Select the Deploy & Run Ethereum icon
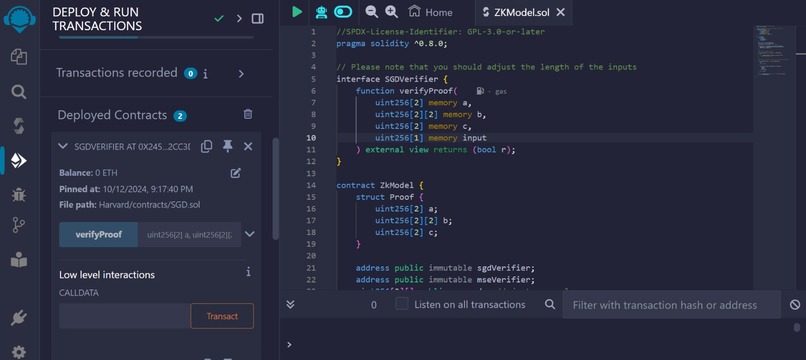Viewport: 806px width, 360px height. click(x=19, y=160)
